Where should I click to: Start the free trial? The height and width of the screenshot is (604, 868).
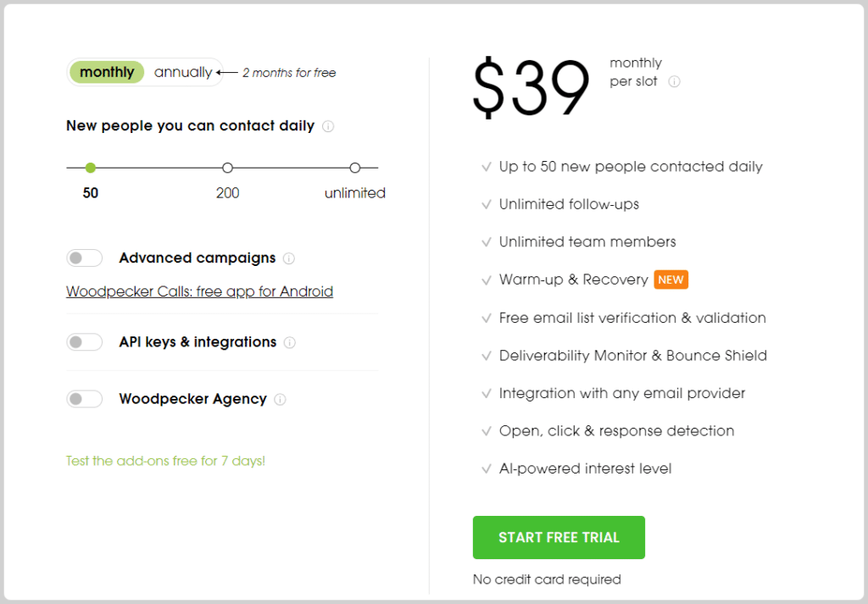(559, 538)
